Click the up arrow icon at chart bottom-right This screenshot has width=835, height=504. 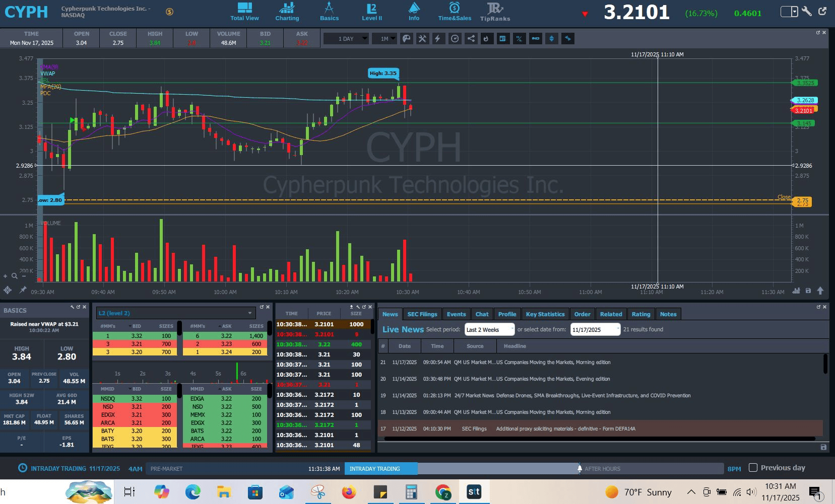click(820, 291)
